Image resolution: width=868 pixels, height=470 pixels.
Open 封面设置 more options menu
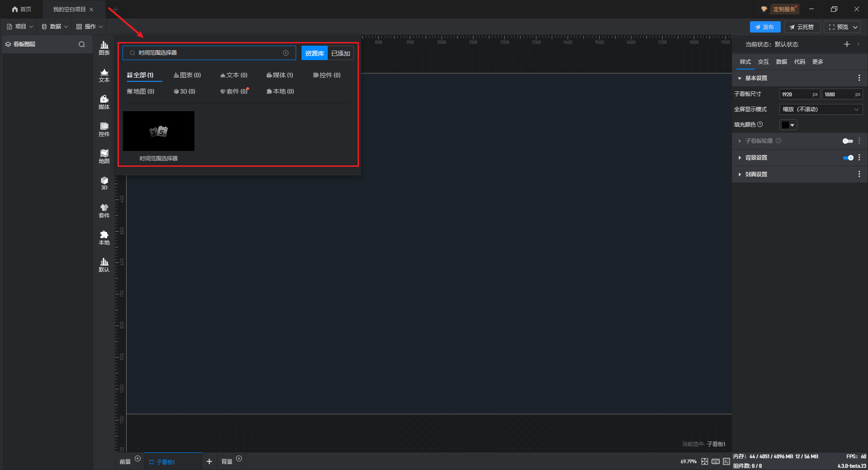(859, 174)
